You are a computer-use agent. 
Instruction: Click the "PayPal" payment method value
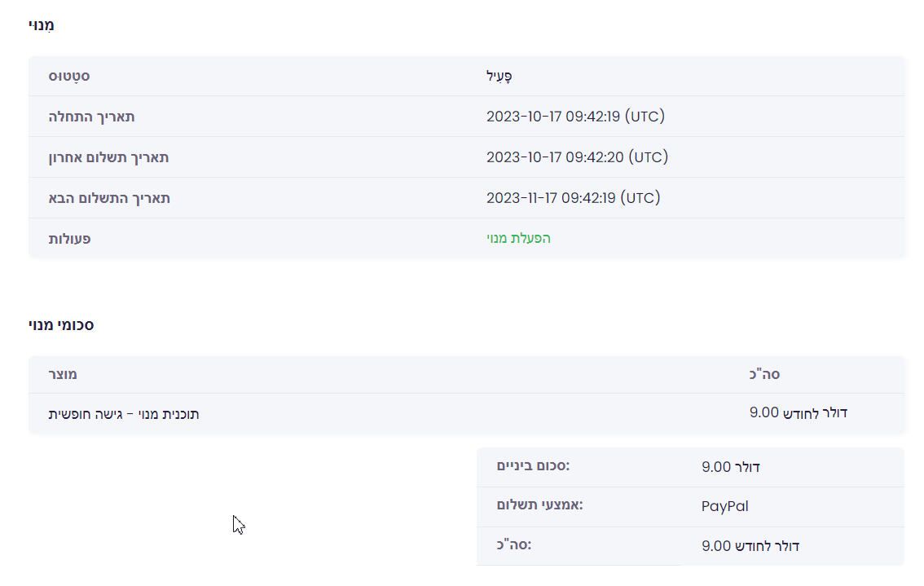click(x=724, y=506)
